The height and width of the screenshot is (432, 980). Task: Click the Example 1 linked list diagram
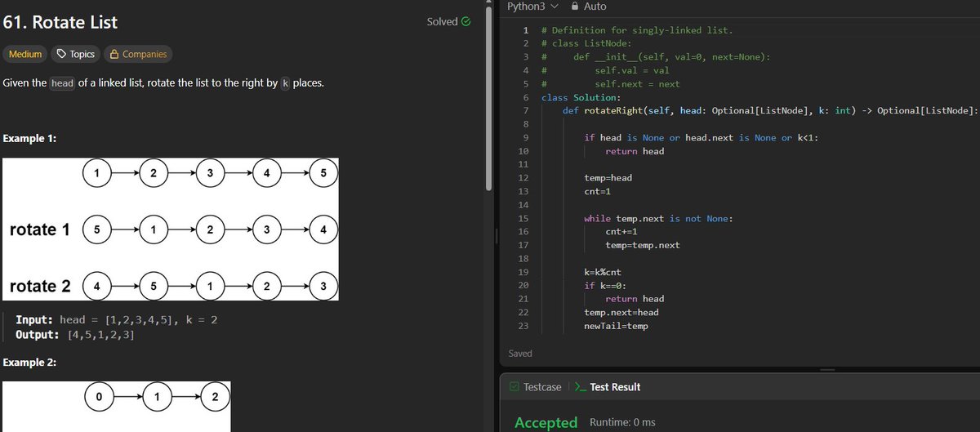[x=170, y=229]
